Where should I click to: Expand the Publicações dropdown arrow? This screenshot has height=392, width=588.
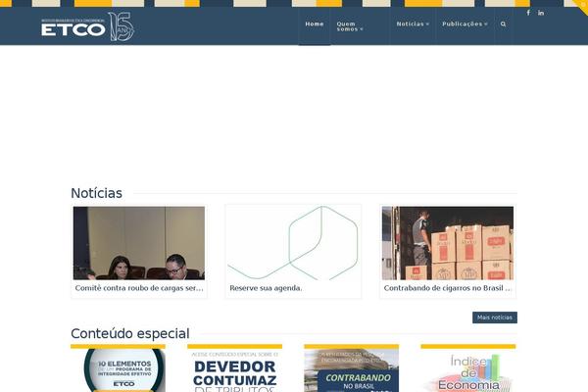486,24
